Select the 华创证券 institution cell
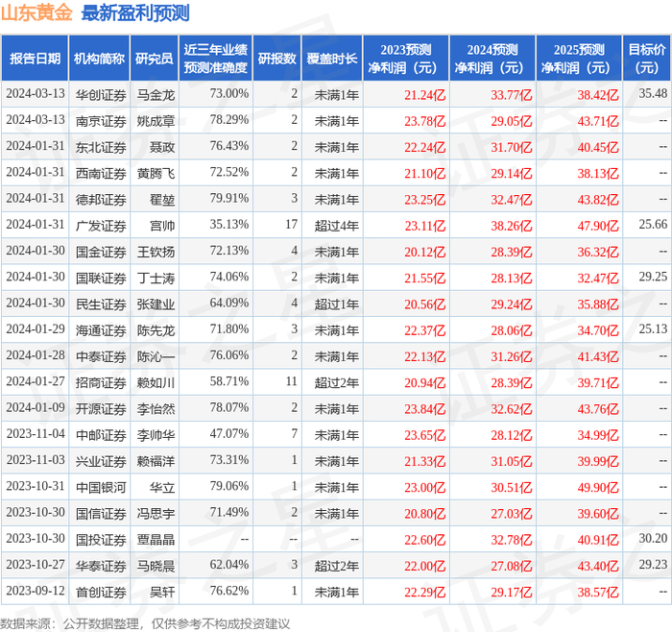The image size is (672, 632). [x=101, y=95]
